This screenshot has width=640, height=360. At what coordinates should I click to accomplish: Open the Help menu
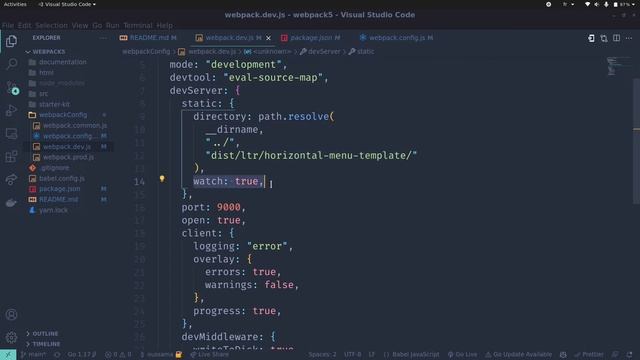(x=164, y=25)
